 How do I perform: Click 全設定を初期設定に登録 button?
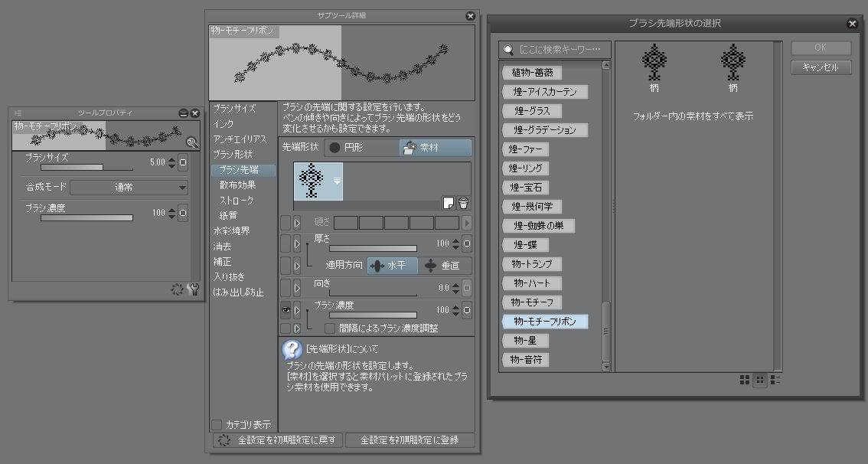click(x=410, y=440)
